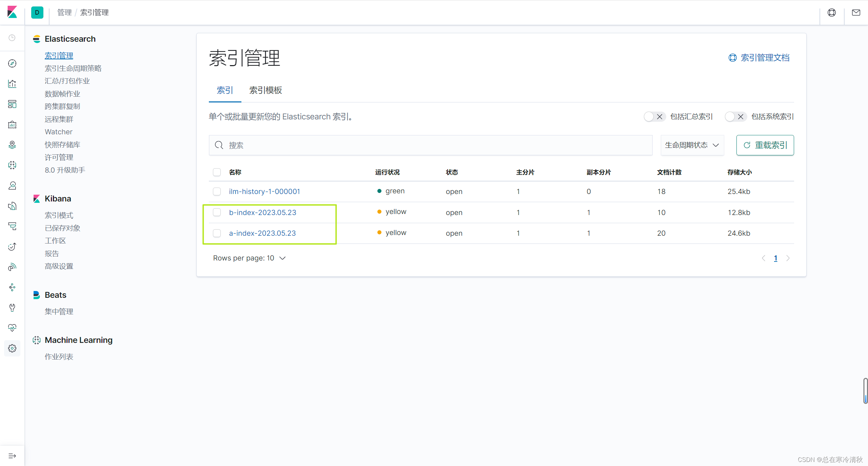Open the Recently viewed clock icon
This screenshot has width=868, height=466.
[x=12, y=38]
